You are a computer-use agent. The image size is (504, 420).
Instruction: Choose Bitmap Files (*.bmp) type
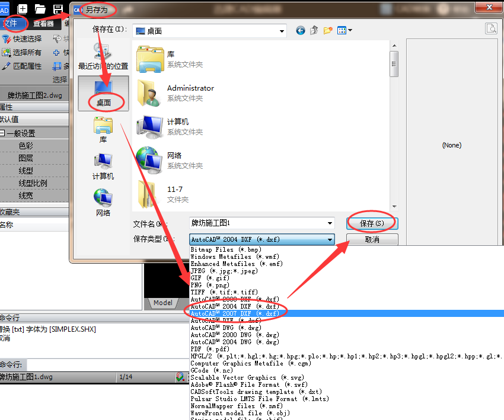pos(226,249)
